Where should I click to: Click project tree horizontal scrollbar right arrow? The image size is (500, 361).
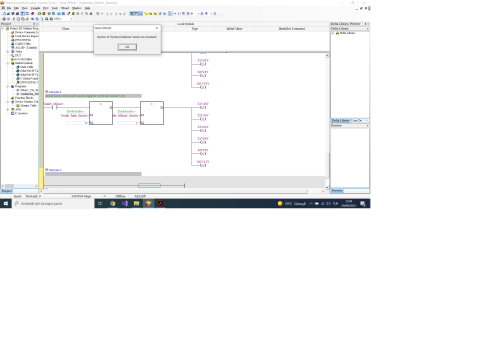point(36,186)
